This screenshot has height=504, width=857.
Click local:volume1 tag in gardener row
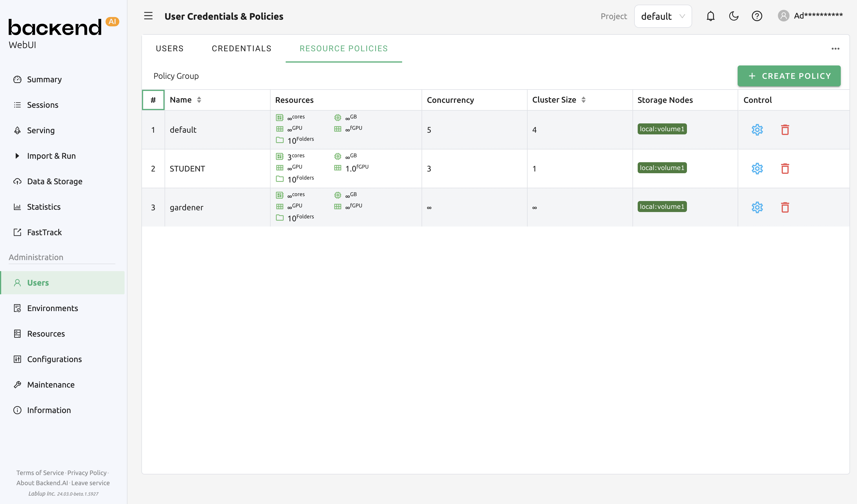point(662,207)
